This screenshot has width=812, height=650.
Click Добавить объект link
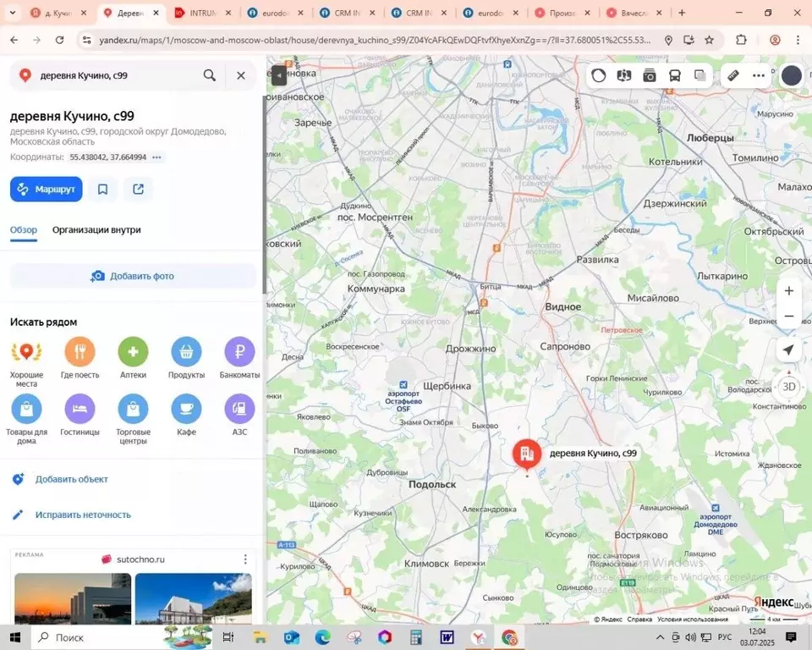[x=71, y=480]
